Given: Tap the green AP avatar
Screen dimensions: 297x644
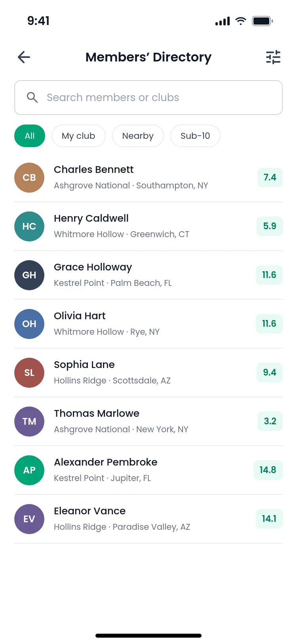Looking at the screenshot, I should point(29,470).
